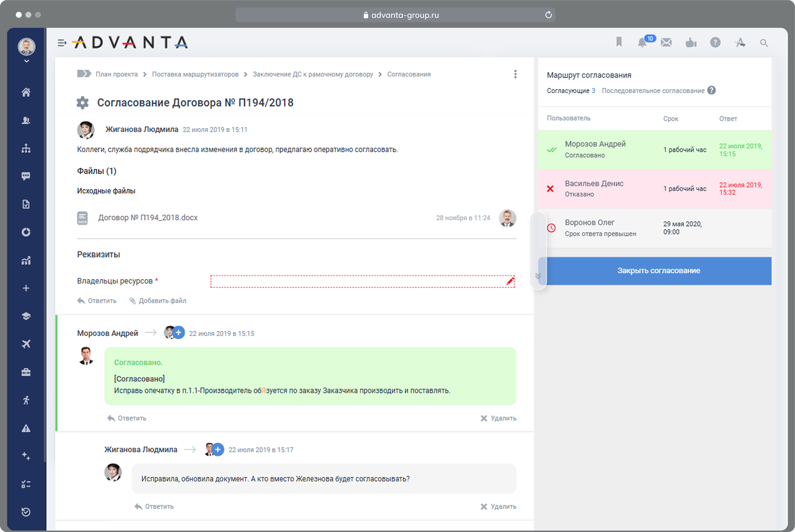Screen dimensions: 795x532
Task: Collapse the sidebar with the hamburger toggle
Action: [x=62, y=42]
